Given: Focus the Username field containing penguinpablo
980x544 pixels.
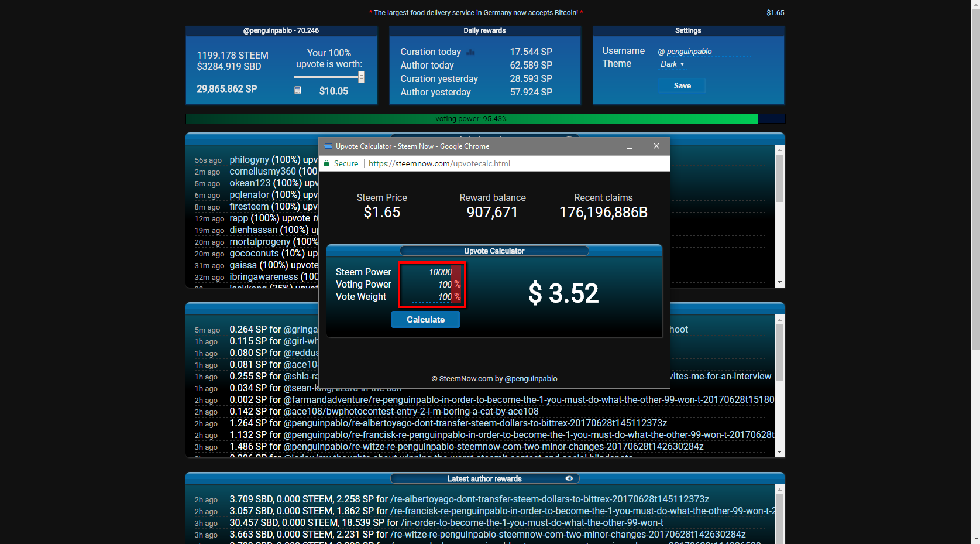Looking at the screenshot, I should pyautogui.click(x=704, y=52).
